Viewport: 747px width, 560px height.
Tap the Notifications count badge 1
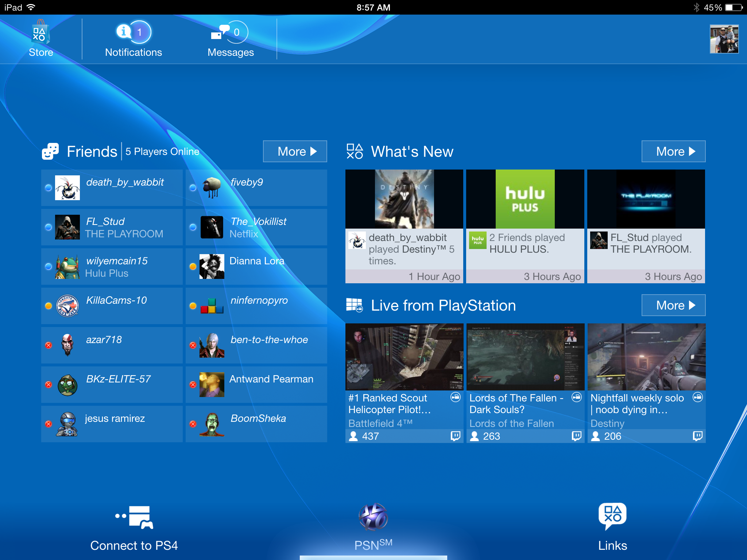(x=140, y=32)
